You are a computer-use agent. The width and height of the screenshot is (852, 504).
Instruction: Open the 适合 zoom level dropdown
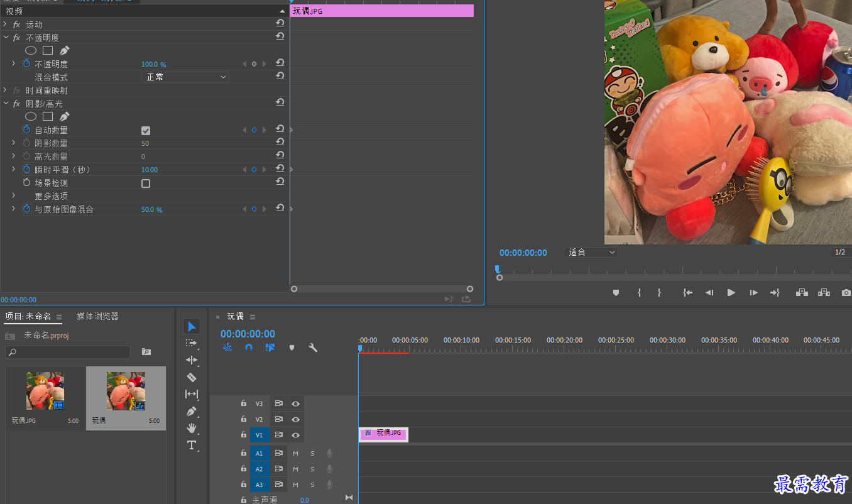tap(591, 252)
